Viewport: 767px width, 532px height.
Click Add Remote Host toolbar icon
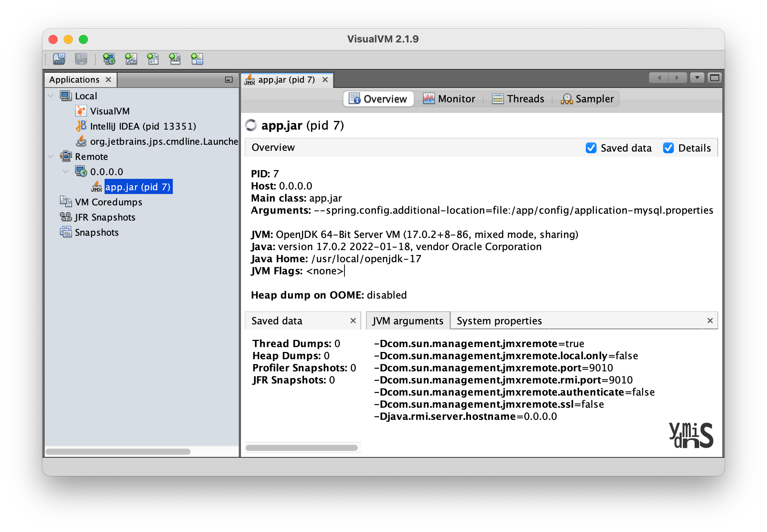coord(109,59)
